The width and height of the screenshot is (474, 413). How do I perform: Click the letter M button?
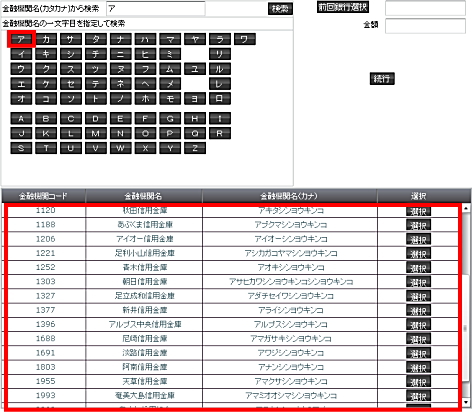pos(96,133)
